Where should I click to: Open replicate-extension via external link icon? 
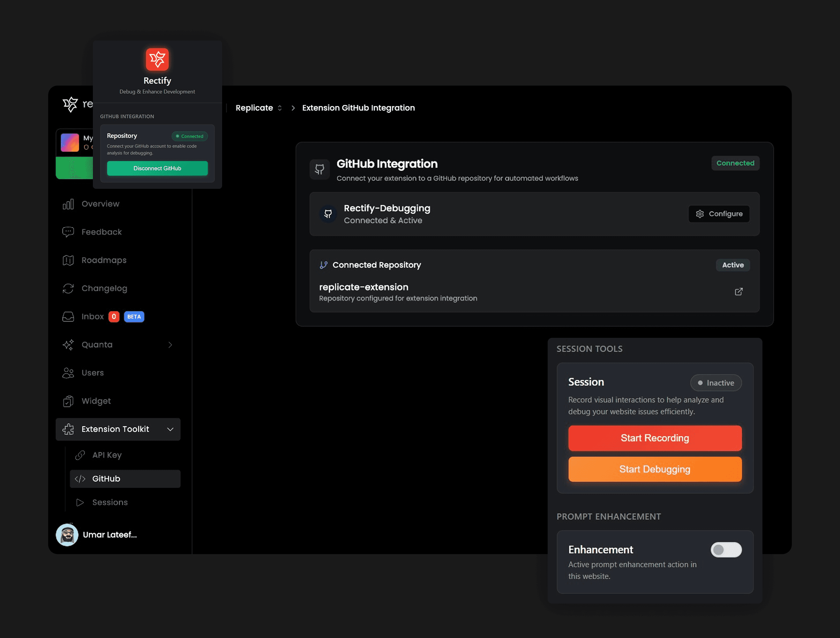(739, 292)
